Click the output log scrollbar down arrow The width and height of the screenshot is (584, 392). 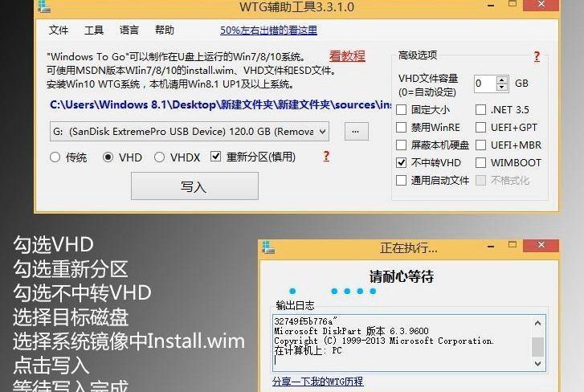click(x=537, y=364)
